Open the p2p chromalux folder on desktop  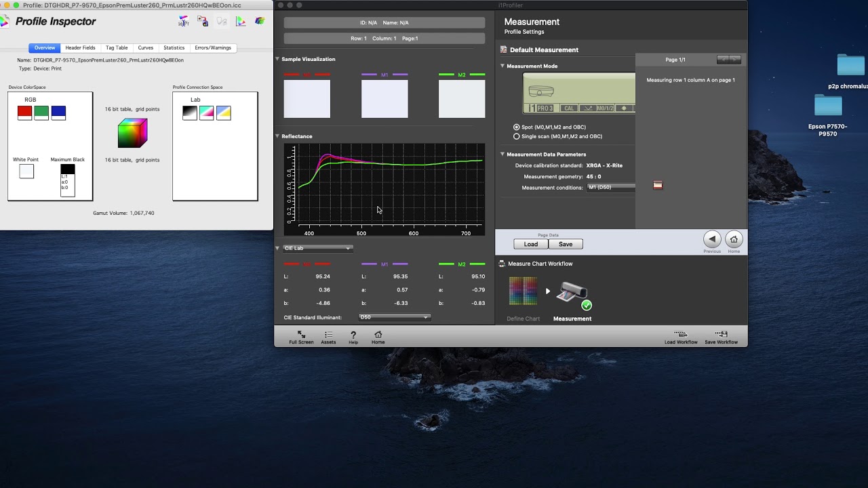(850, 65)
